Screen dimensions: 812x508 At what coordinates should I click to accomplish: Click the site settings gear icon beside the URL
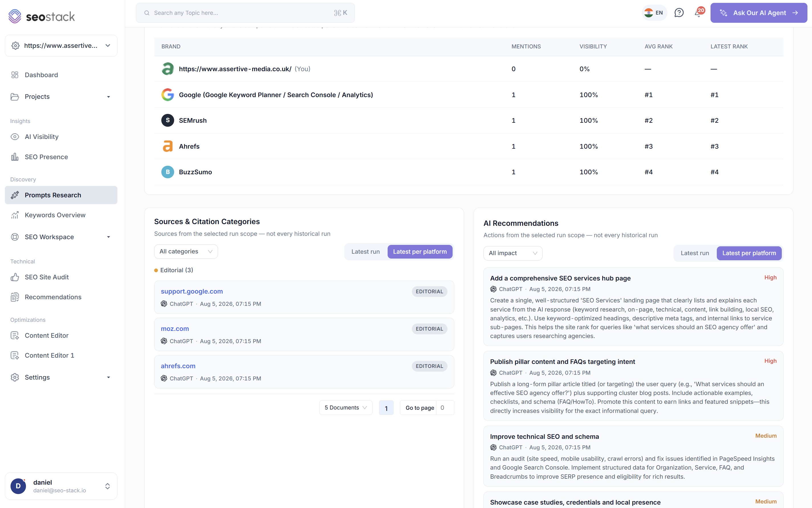point(15,46)
